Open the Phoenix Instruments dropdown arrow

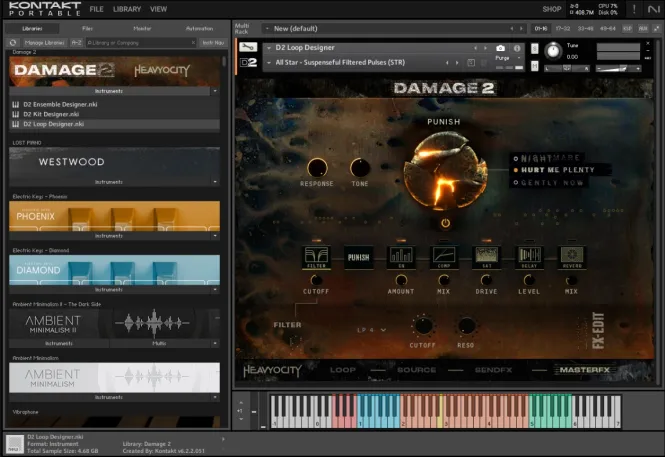[215, 236]
